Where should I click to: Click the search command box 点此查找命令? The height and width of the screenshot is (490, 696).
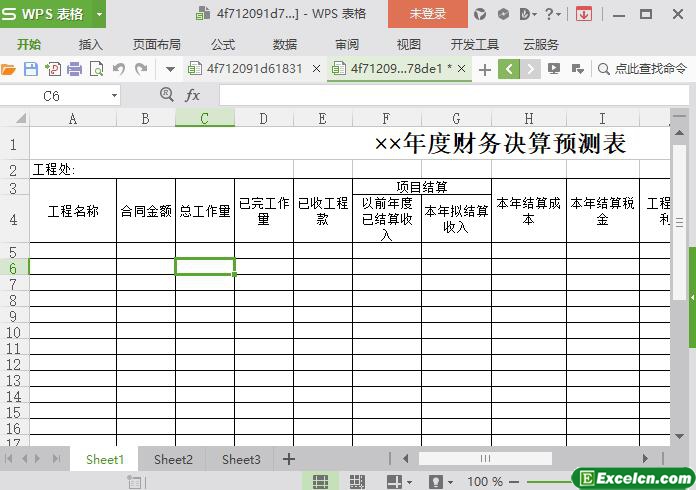pyautogui.click(x=642, y=69)
